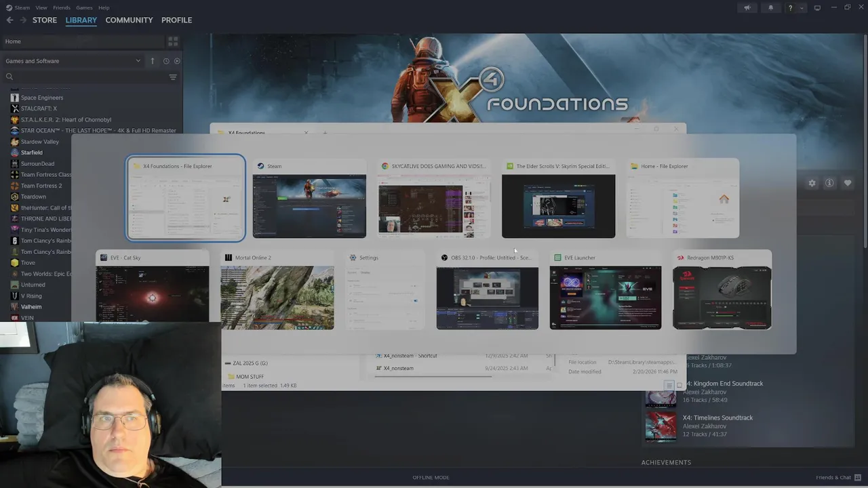Select Starfield in library list
This screenshot has height=488, width=868.
pos(32,152)
